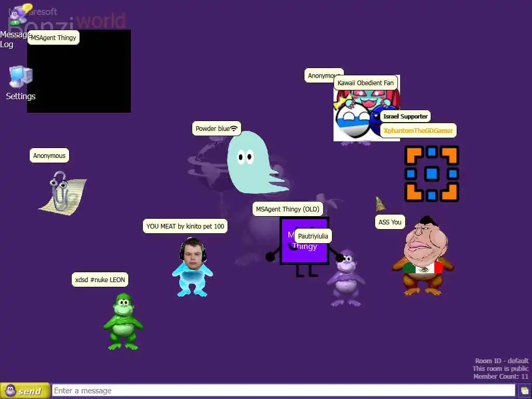
Task: Click the xdsd #nuke LEON nametag
Action: coord(100,280)
